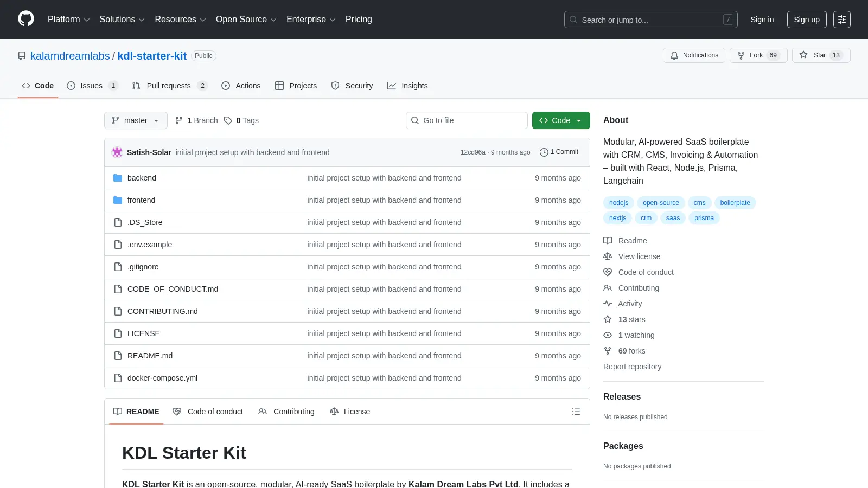
Task: Click the Releases heading link
Action: (x=622, y=397)
